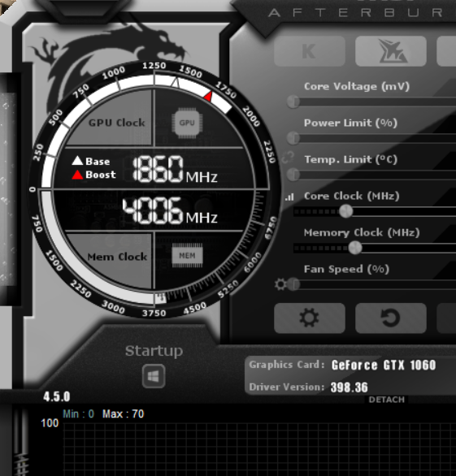Click the Core Clock slider handle
Viewport: 456px width, 476px height.
coord(345,211)
